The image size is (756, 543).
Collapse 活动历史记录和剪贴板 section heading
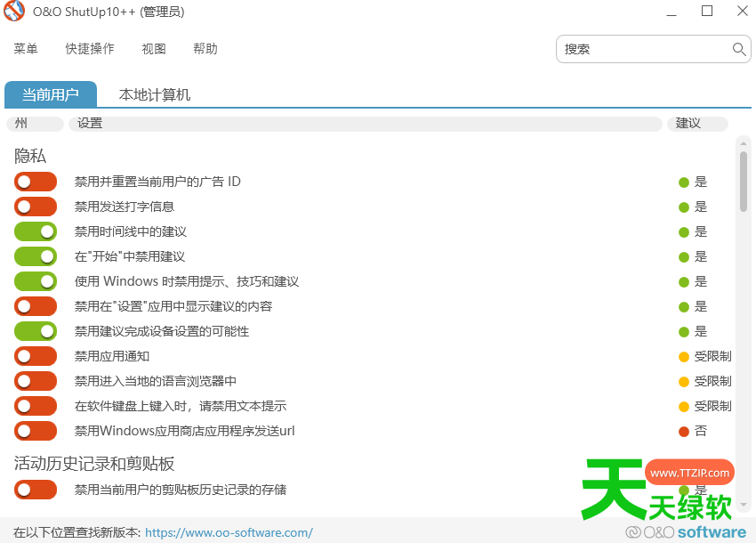94,464
